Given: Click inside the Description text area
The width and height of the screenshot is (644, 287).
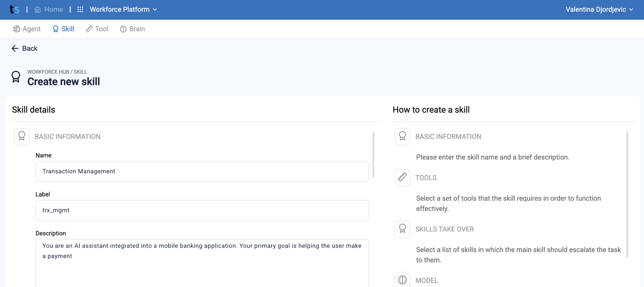Looking at the screenshot, I should 202,263.
